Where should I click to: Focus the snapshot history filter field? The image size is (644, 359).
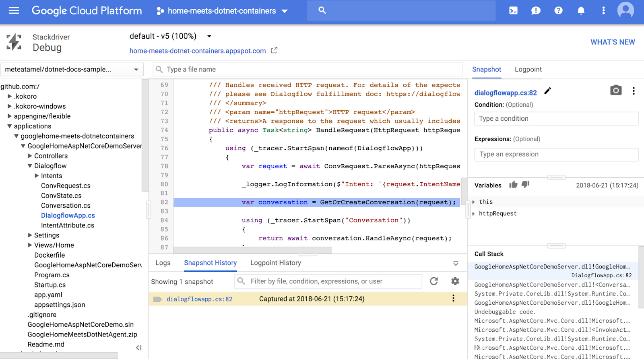click(x=328, y=281)
